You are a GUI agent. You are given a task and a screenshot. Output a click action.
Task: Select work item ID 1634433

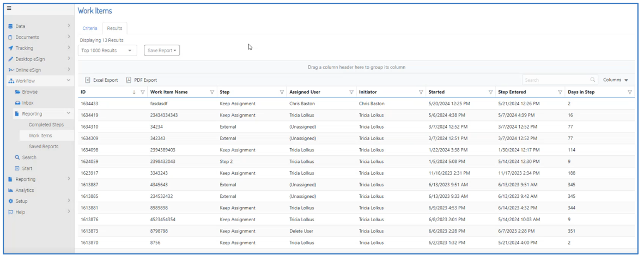click(x=89, y=104)
